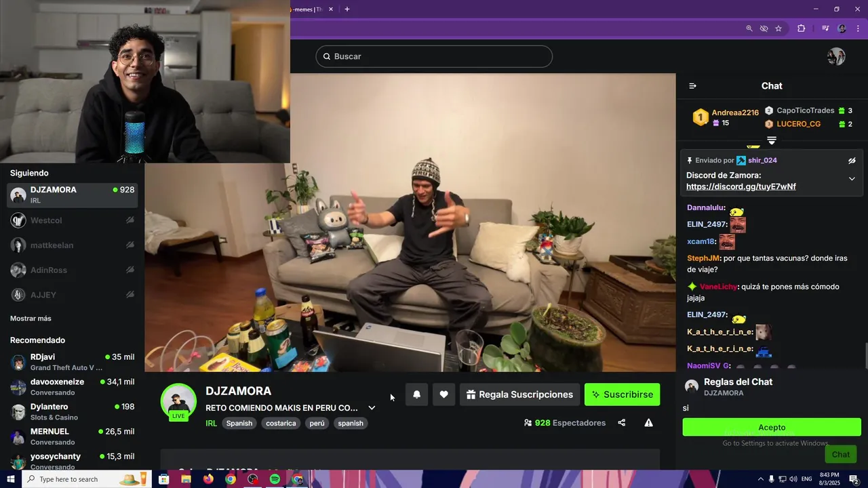Open recommended channel davooxeneize

[x=72, y=387]
